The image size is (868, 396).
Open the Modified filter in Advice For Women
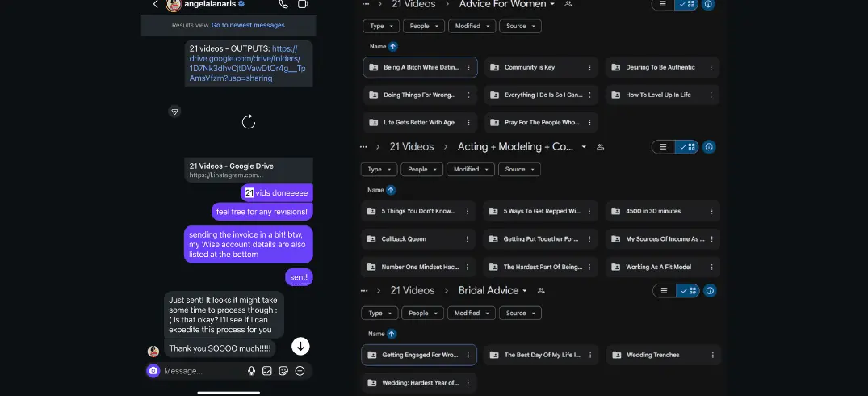[x=472, y=26]
